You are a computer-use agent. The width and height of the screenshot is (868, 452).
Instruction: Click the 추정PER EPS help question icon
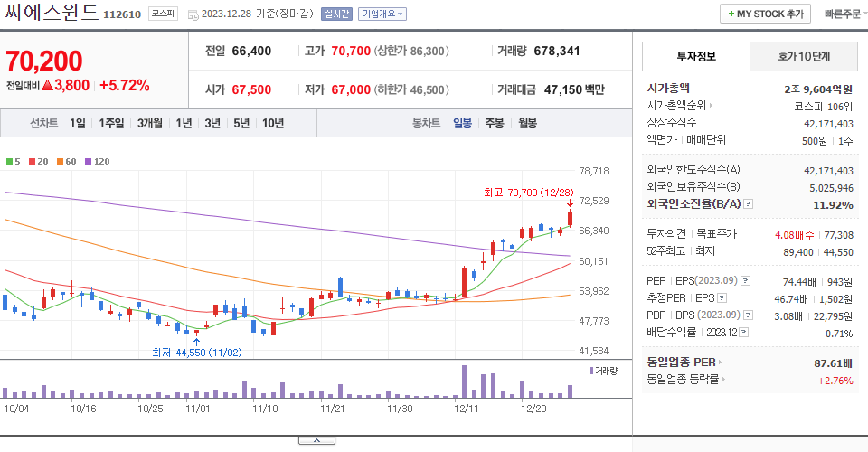point(722,298)
